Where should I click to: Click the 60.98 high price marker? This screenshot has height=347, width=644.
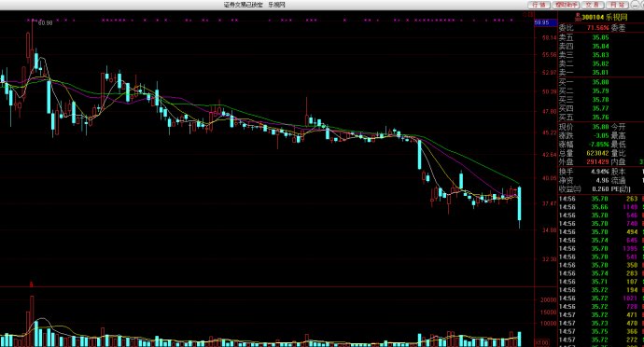coord(45,23)
